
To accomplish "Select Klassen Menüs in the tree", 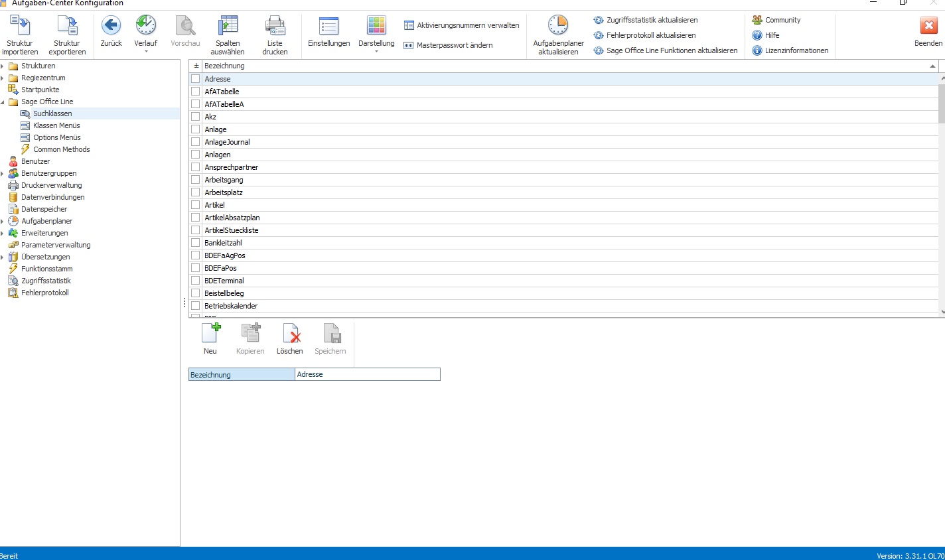I will point(56,125).
